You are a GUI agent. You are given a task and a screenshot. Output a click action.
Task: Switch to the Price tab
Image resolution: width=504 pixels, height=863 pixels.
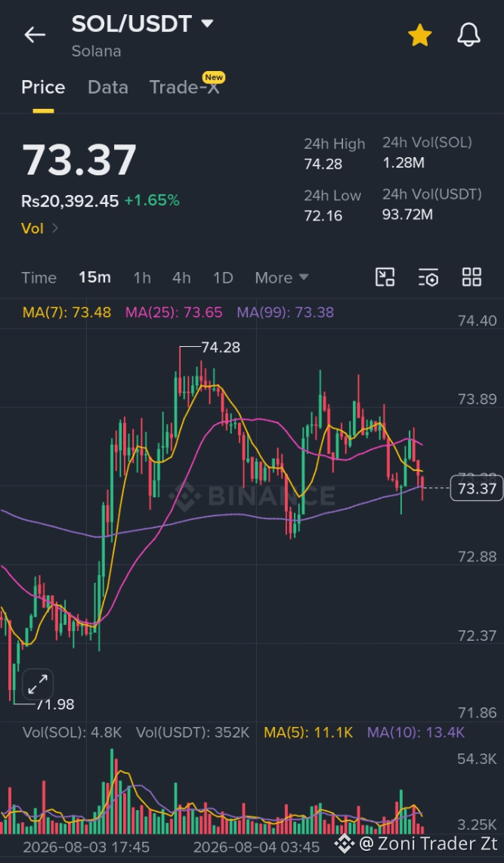coord(44,88)
